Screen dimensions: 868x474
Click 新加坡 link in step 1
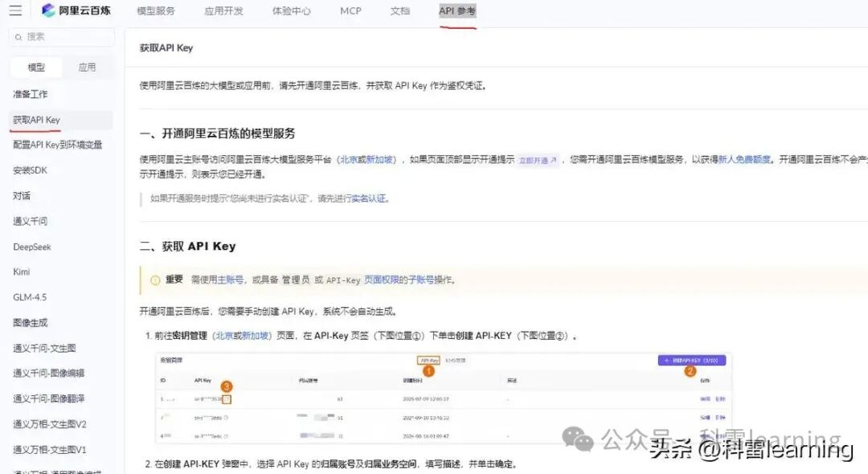[255, 336]
